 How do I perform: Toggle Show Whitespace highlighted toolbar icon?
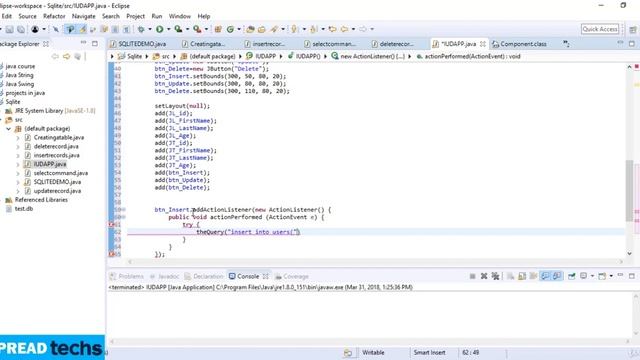point(71,29)
